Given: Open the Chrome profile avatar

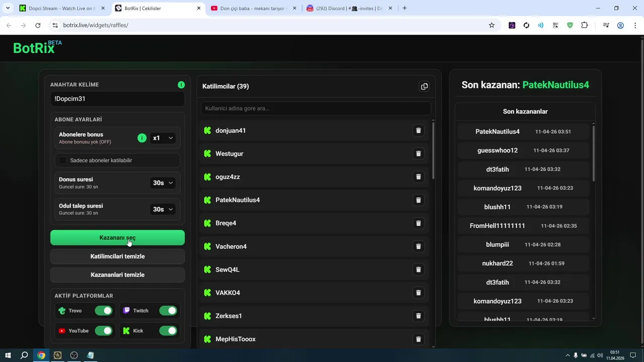Looking at the screenshot, I should (620, 25).
